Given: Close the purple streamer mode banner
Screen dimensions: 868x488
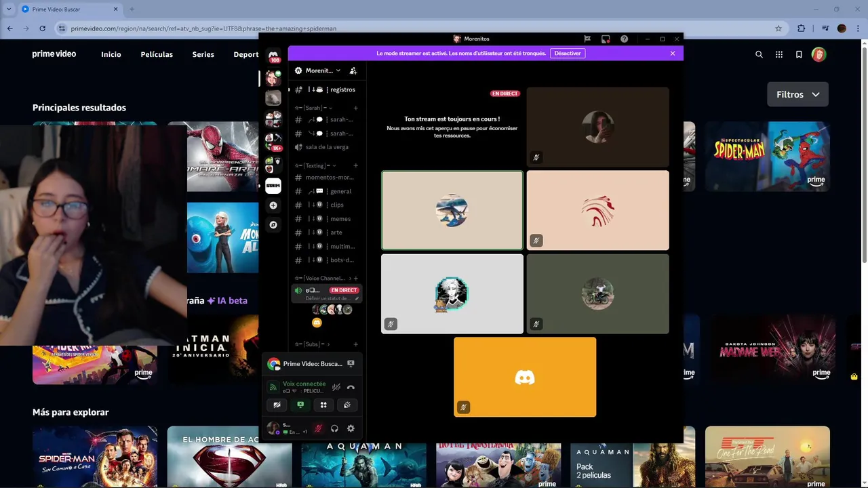Looking at the screenshot, I should point(673,54).
